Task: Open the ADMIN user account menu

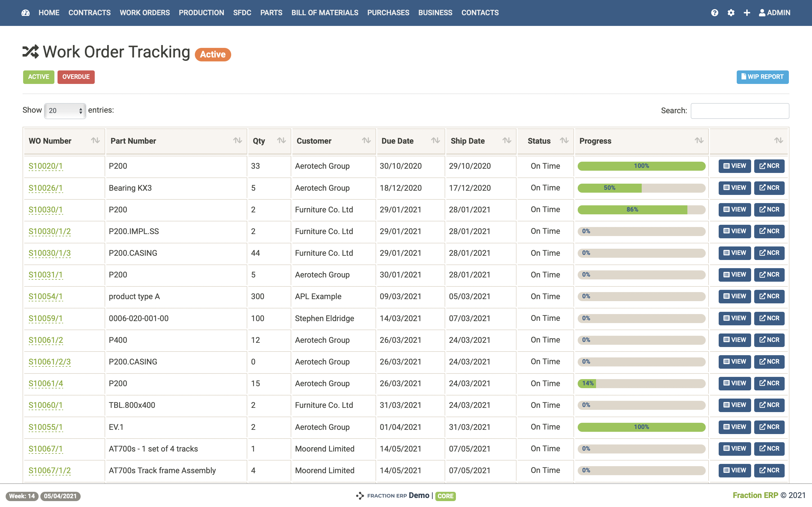Action: (775, 13)
